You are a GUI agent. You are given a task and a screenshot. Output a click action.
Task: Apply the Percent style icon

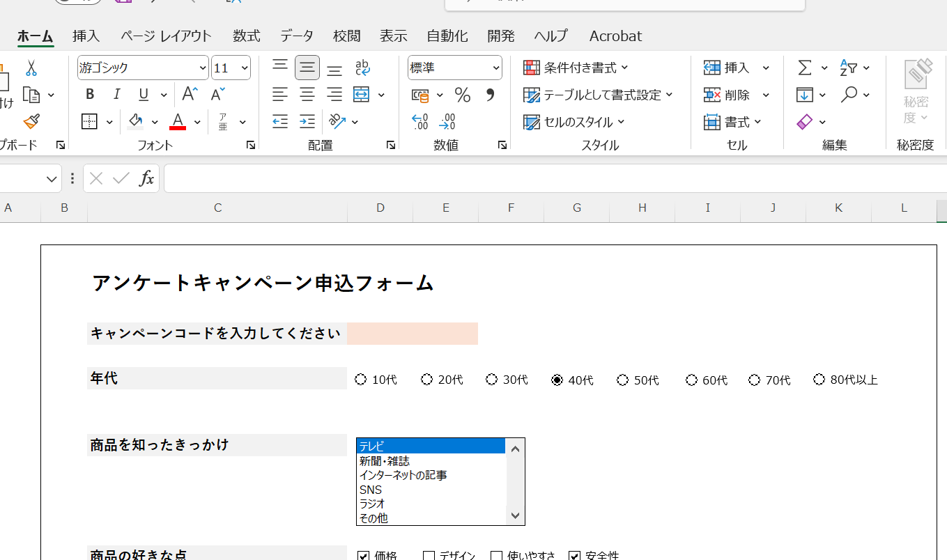pos(462,94)
